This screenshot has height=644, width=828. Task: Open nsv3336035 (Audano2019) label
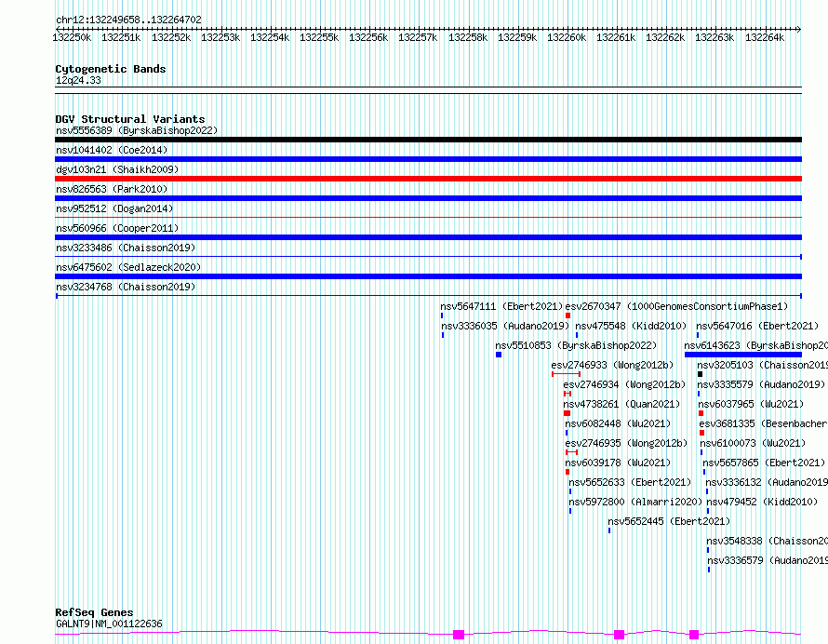click(505, 326)
